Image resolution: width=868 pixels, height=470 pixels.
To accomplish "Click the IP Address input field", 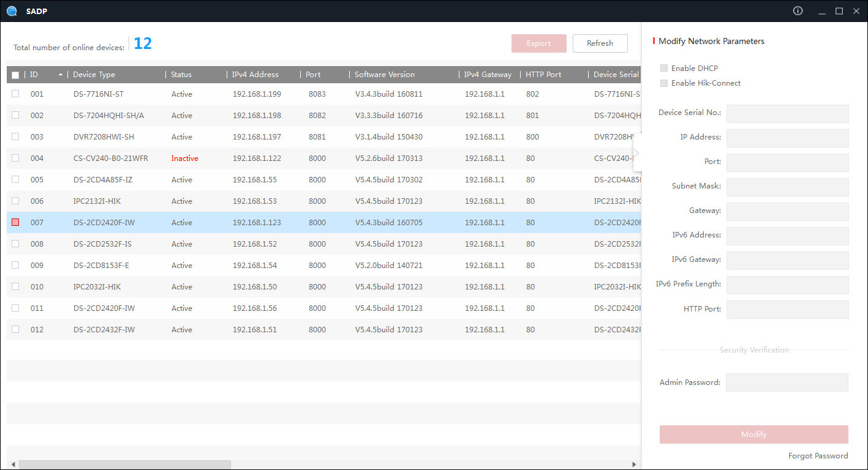I will coord(788,138).
